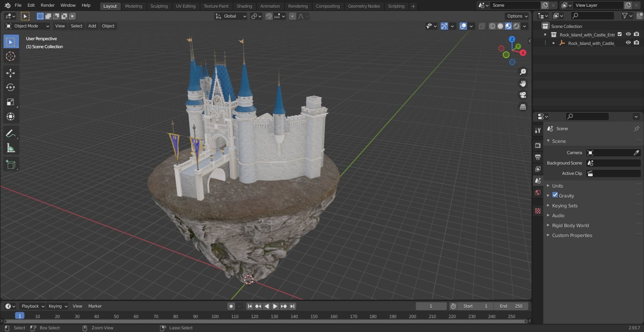
Task: Toggle X-ray display
Action: click(482, 26)
